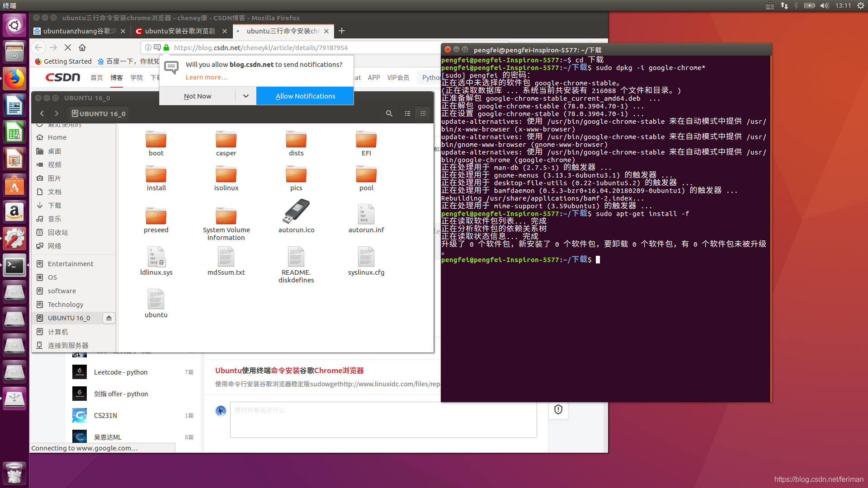Viewport: 868px width, 488px height.
Task: Open System Settings wrench icon in dock
Action: click(x=14, y=239)
